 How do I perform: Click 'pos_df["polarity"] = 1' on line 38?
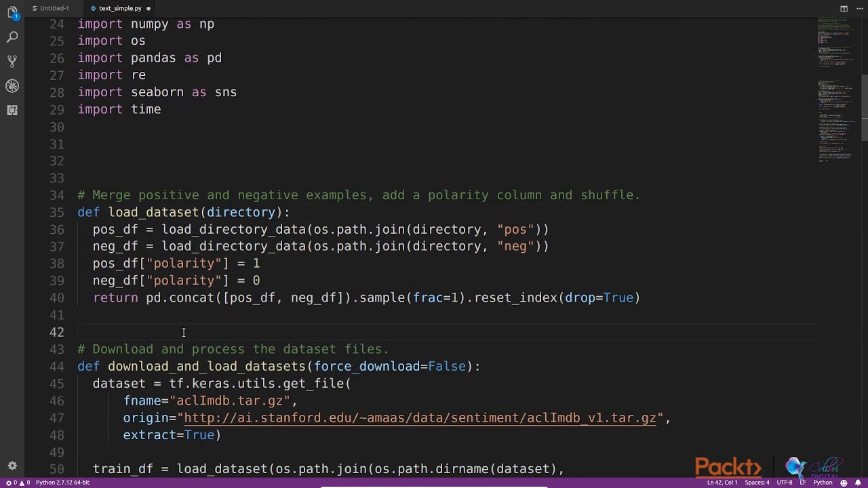tap(176, 264)
